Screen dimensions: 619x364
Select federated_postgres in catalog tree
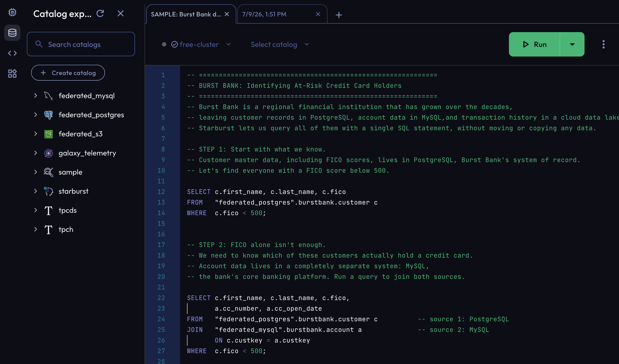click(91, 115)
